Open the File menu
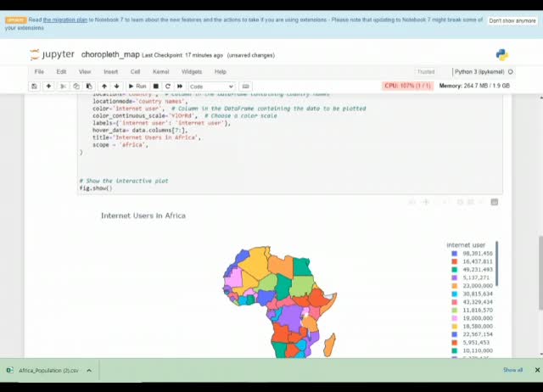Viewport: 543px width, 392px height. (x=39, y=71)
